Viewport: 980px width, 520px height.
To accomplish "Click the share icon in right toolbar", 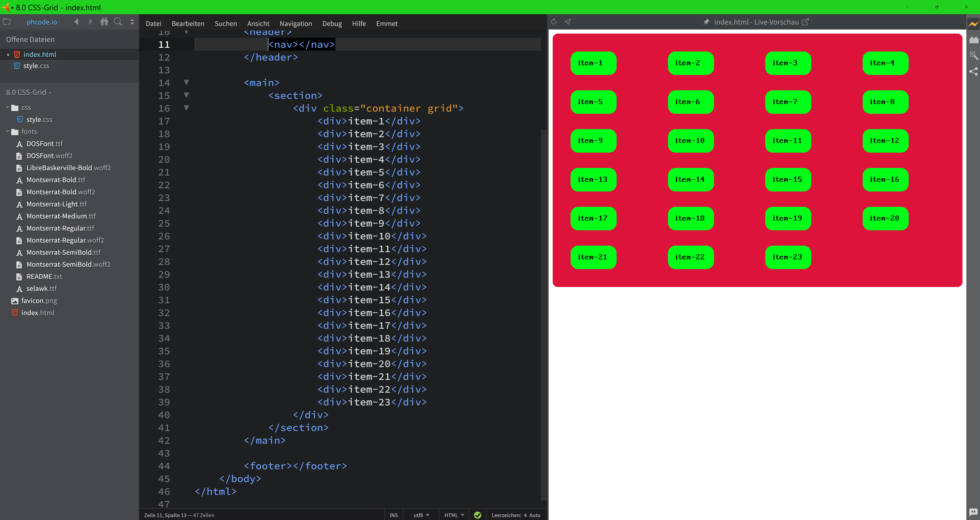I will (973, 71).
